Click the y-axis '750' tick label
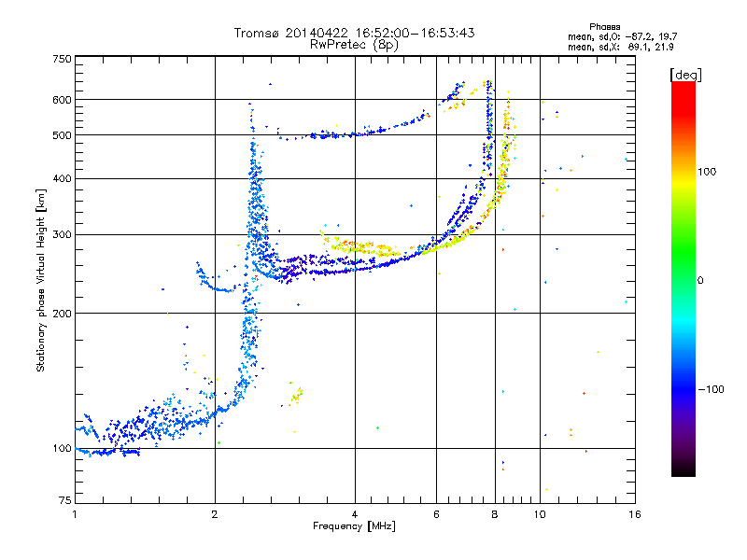The image size is (747, 560). coord(62,59)
